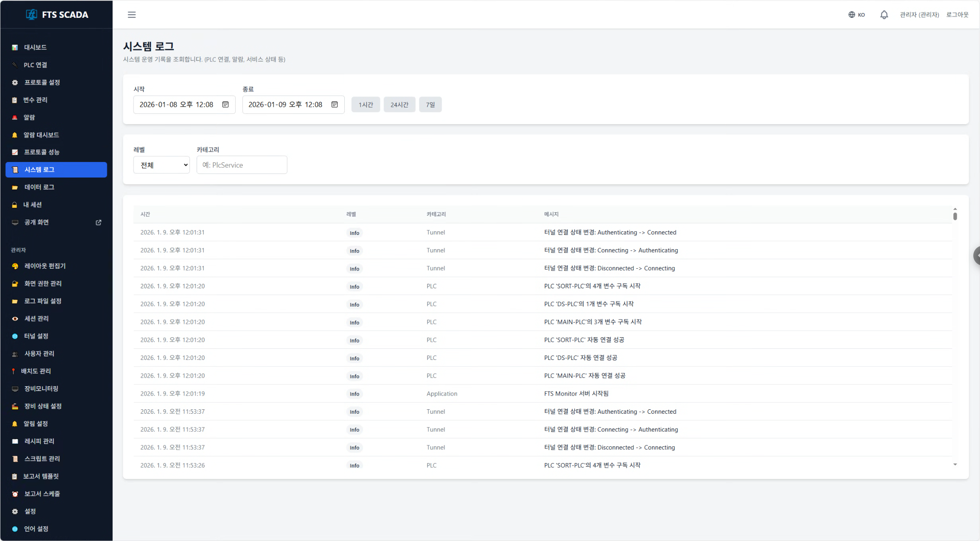Go to 대시보드 menu item

coord(35,47)
